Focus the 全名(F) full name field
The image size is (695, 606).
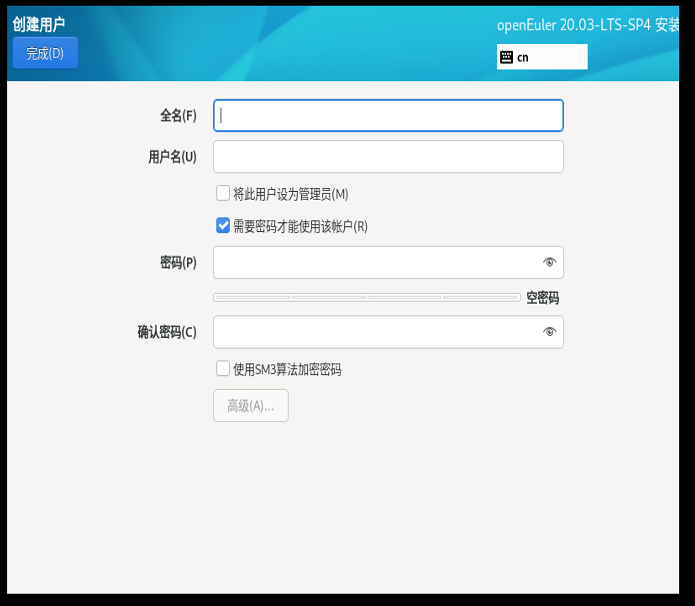[x=388, y=115]
